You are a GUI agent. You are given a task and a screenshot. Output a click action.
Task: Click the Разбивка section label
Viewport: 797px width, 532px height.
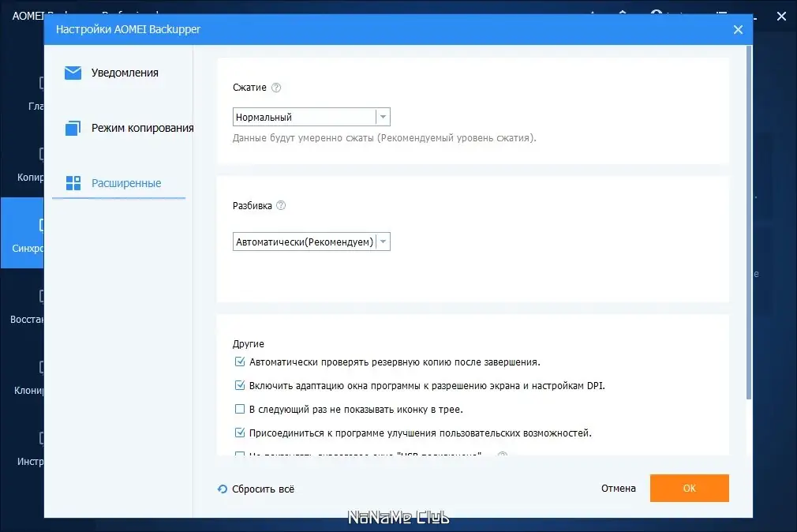point(252,205)
